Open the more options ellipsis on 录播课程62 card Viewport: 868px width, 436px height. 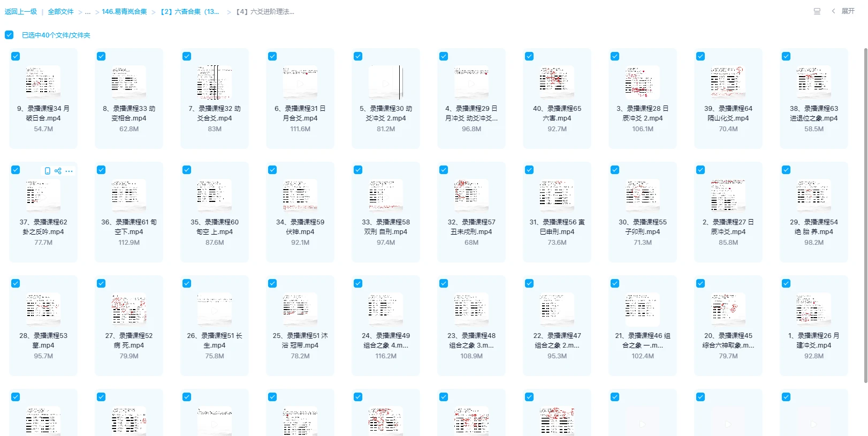coord(69,171)
